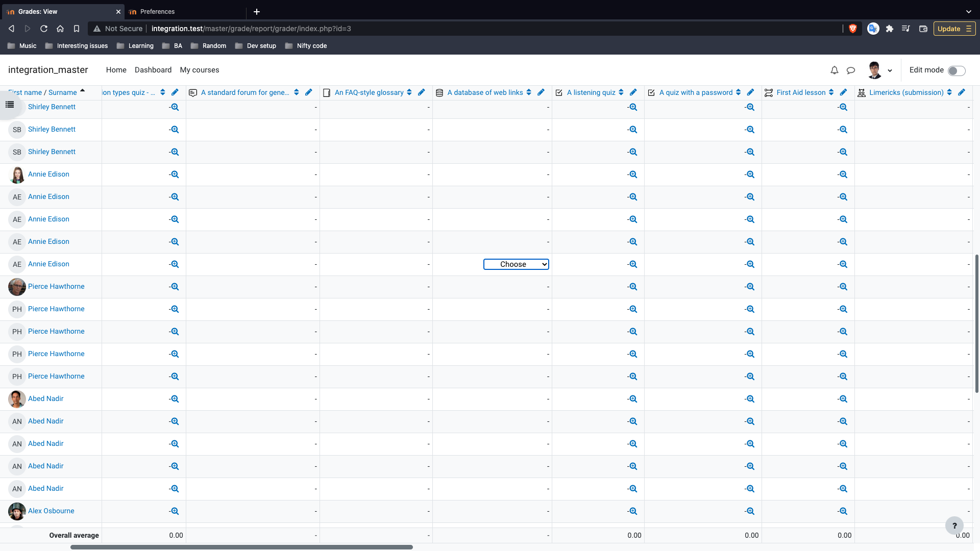Image resolution: width=980 pixels, height=551 pixels.
Task: Edit question types quiz pencil icon
Action: click(175, 92)
